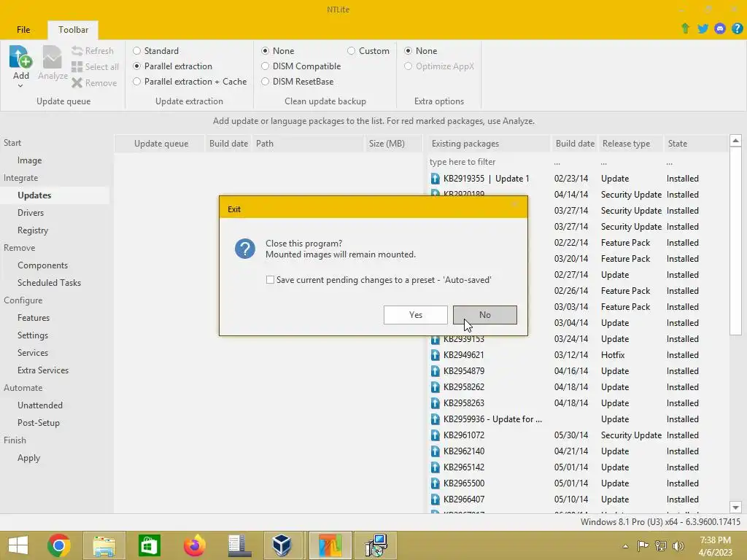747x560 pixels.
Task: Open the Drivers page in sidebar
Action: coord(31,213)
